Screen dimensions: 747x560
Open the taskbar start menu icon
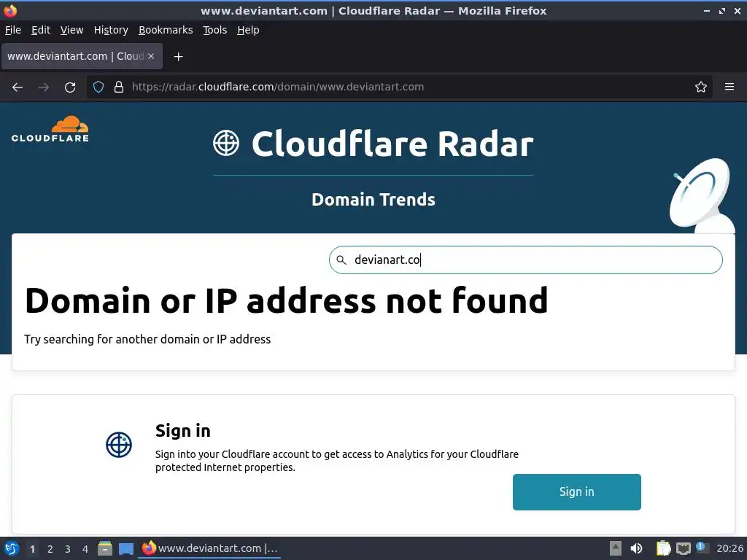coord(12,548)
